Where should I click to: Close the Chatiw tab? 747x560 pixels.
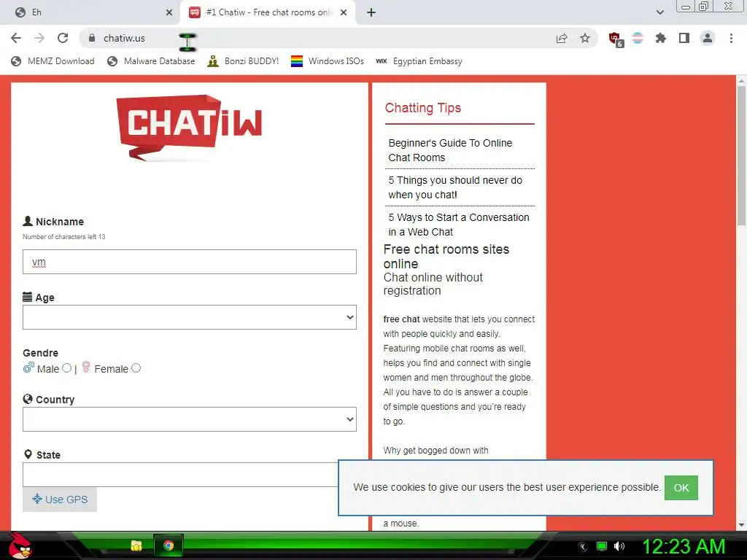pos(344,12)
